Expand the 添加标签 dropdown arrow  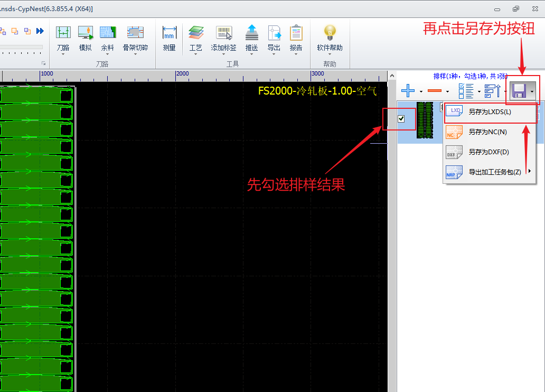223,54
